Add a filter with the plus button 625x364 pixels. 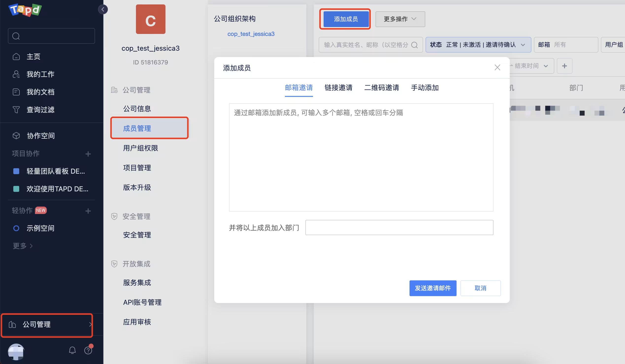click(564, 66)
